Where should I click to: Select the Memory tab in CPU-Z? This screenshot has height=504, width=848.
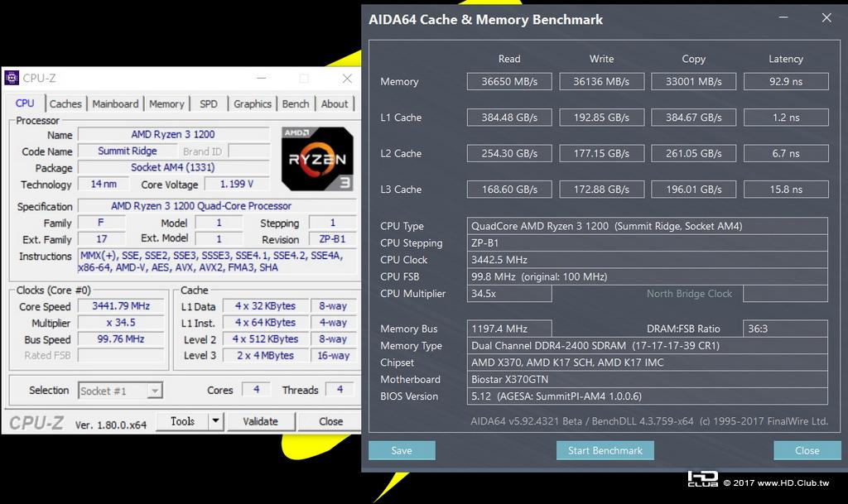[x=166, y=103]
